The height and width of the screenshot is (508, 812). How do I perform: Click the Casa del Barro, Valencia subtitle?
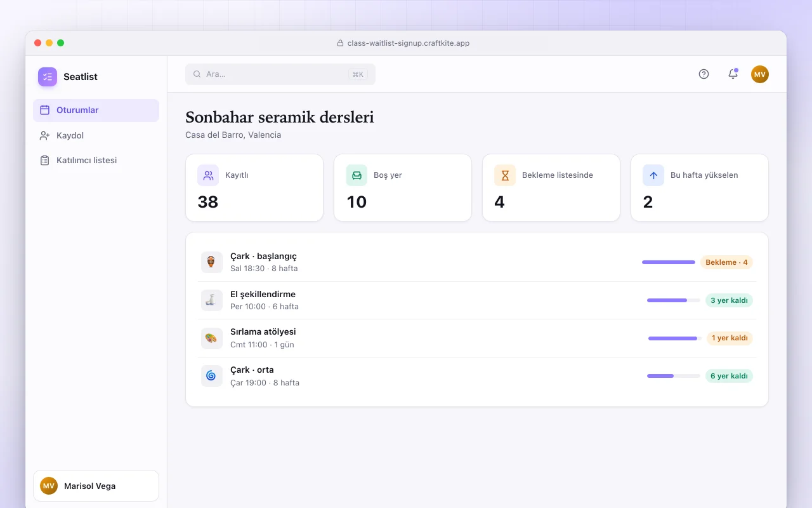coord(233,135)
